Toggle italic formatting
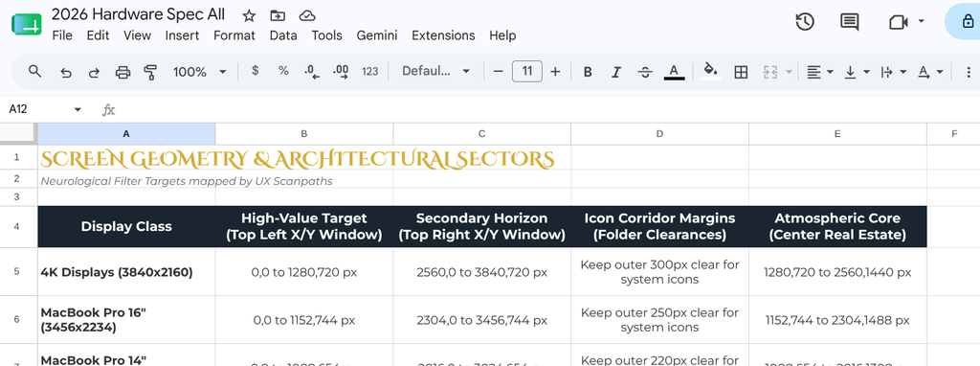The width and height of the screenshot is (980, 366). (x=616, y=72)
